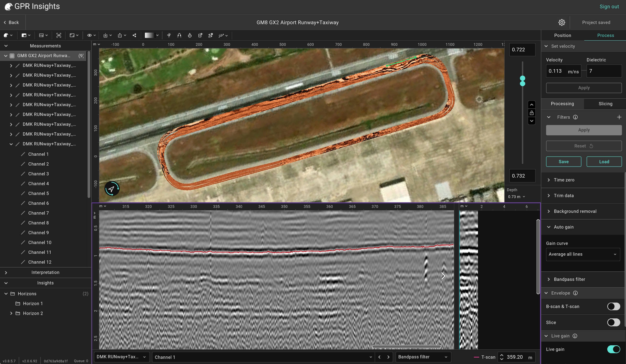Open project settings gear icon
626x364 pixels.
click(562, 22)
